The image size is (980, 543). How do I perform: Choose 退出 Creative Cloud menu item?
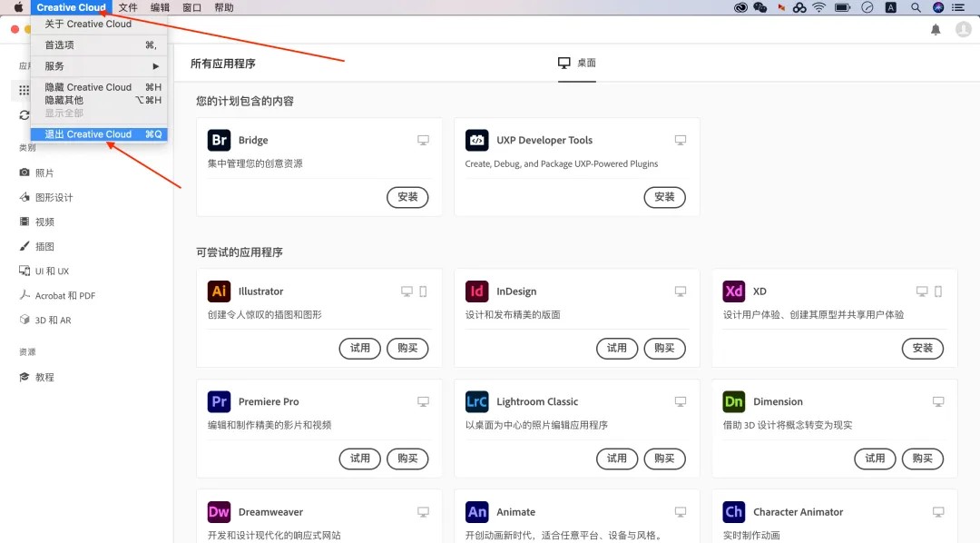99,133
